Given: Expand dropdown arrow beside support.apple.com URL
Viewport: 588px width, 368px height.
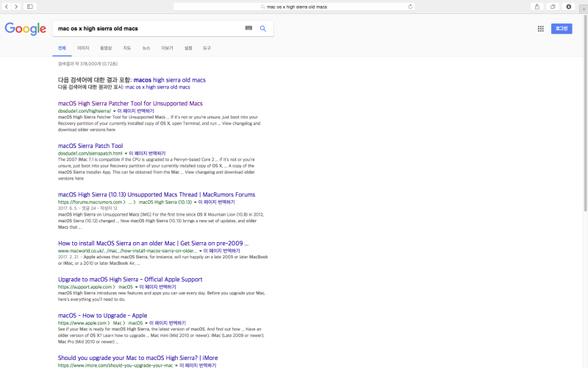Looking at the screenshot, I should click(136, 287).
